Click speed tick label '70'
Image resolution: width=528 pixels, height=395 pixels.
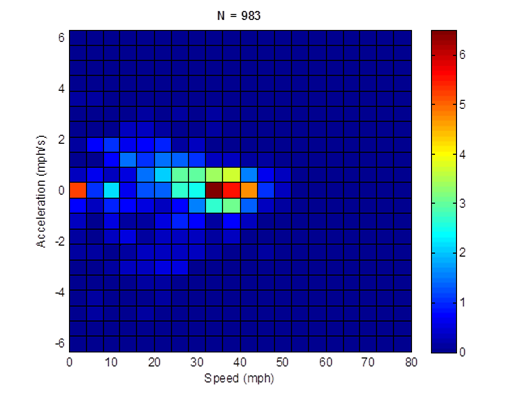368,362
